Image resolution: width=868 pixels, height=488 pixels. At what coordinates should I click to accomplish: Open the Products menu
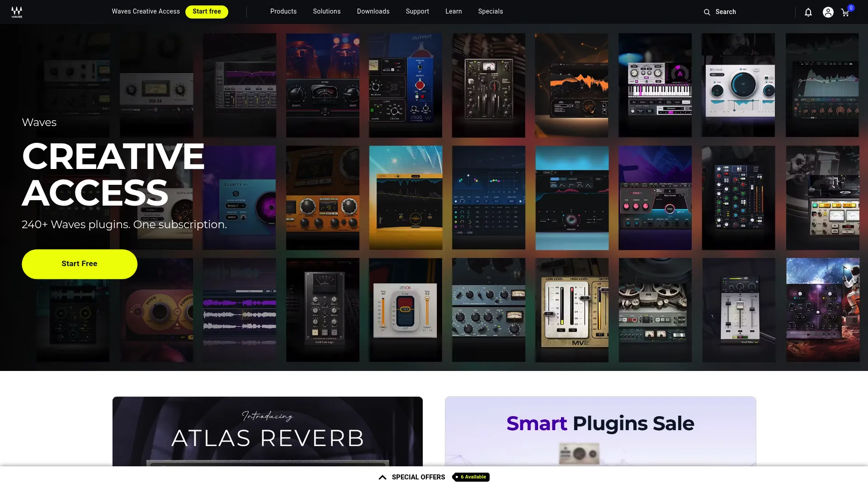(x=283, y=11)
